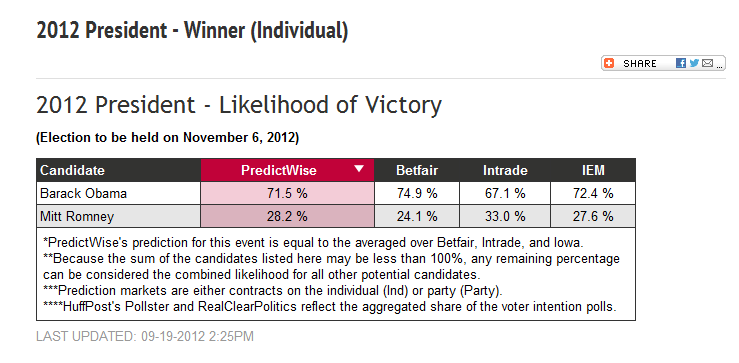Share page via Facebook icon
The image size is (739, 363).
point(681,63)
